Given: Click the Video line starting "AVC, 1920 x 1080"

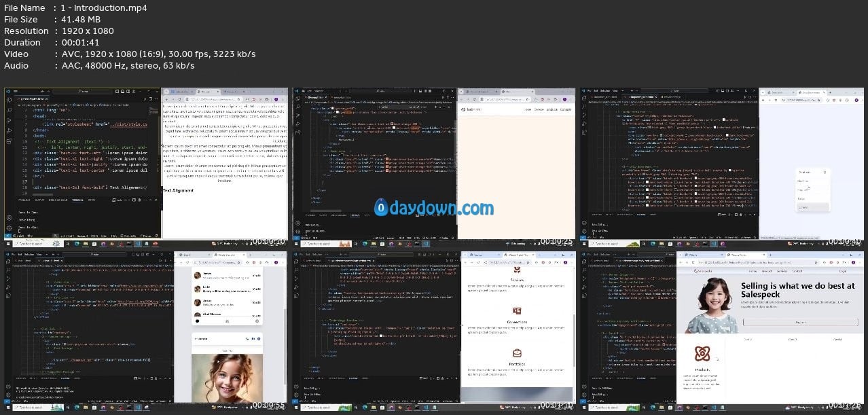Looking at the screenshot, I should coord(158,54).
